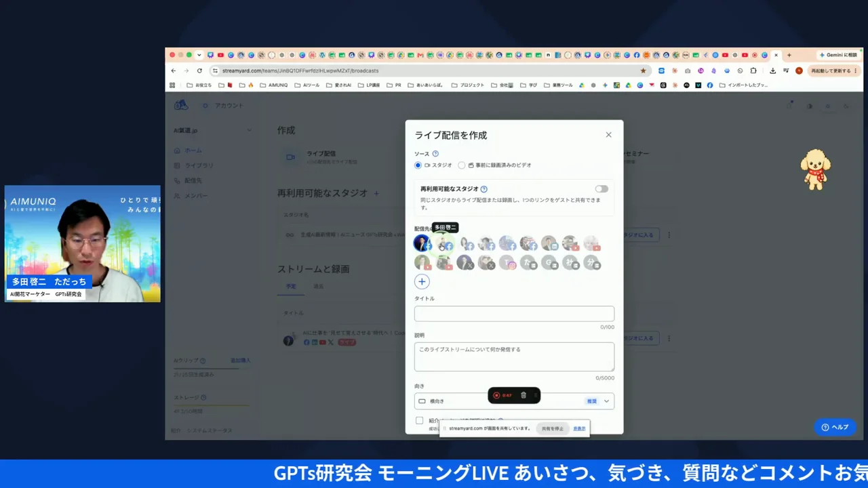The width and height of the screenshot is (868, 488).
Task: Bookmark page using the star icon
Action: 643,70
